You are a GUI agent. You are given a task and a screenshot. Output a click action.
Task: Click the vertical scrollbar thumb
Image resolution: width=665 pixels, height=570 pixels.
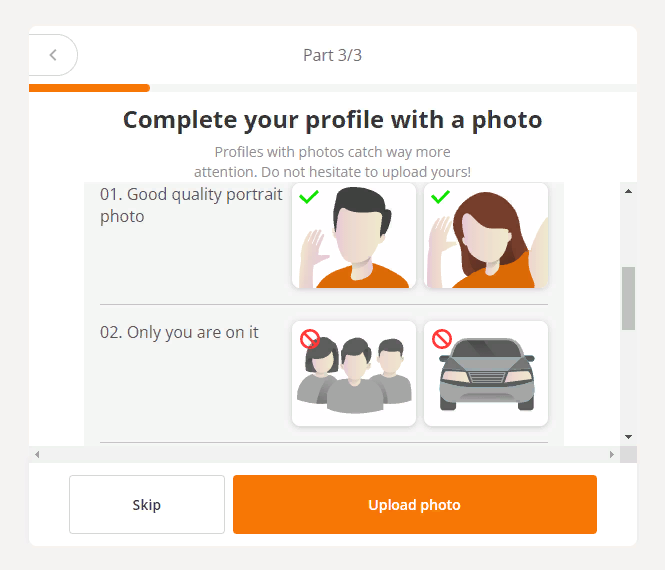628,298
